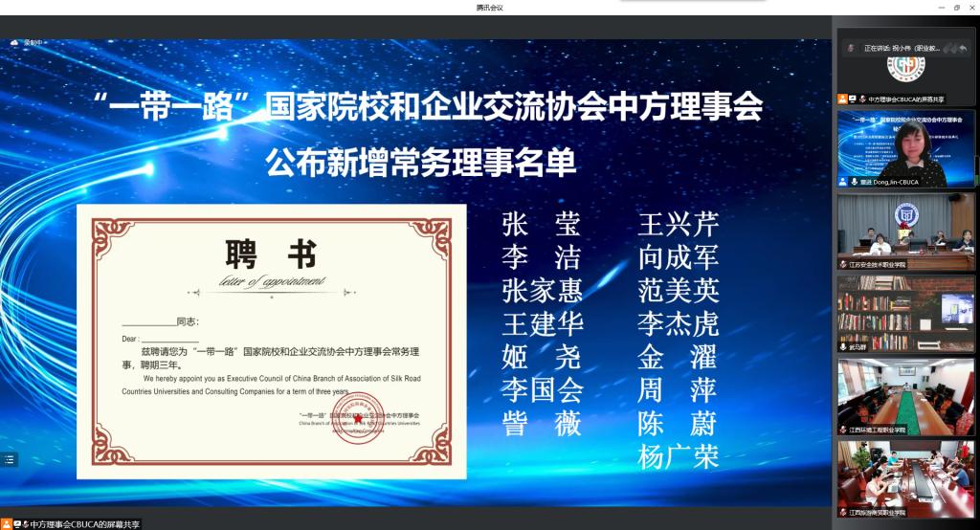Viewport: 980px width, 530px height.
Task: Click the name 范美英 in the shared slide
Action: (679, 291)
